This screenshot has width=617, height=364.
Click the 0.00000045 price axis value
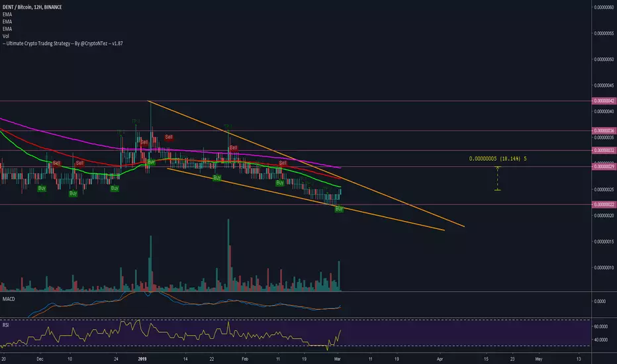604,85
